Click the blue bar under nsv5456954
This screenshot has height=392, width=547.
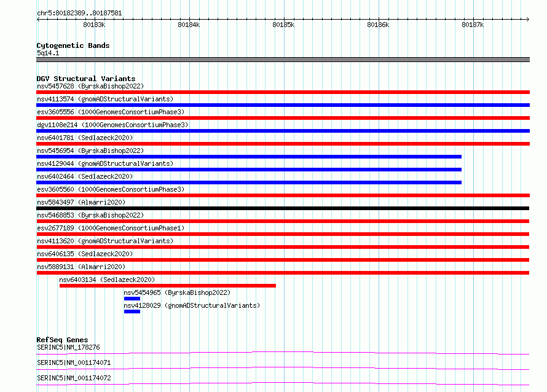[249, 157]
